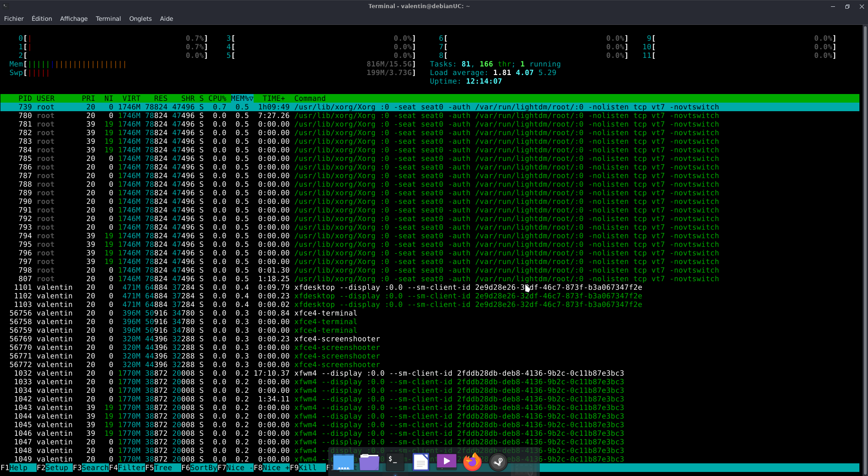The height and width of the screenshot is (476, 868).
Task: Select the xfdesktop process row PID 1101
Action: [x=429, y=287]
